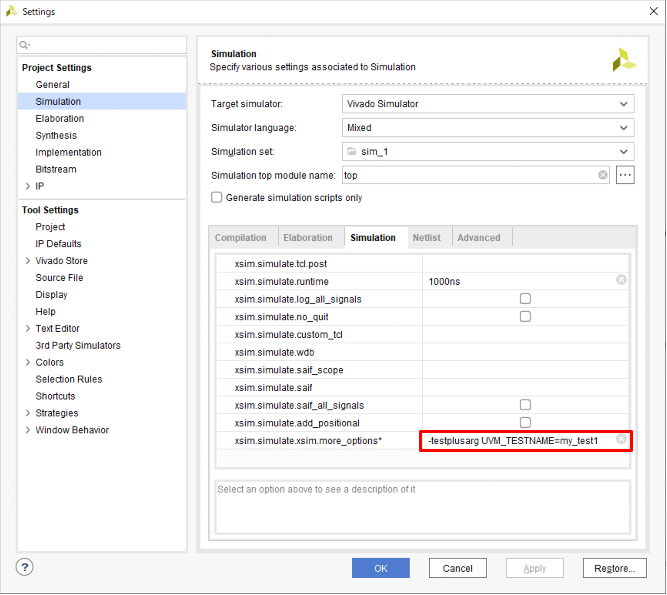
Task: Click the Cancel button
Action: (x=458, y=569)
